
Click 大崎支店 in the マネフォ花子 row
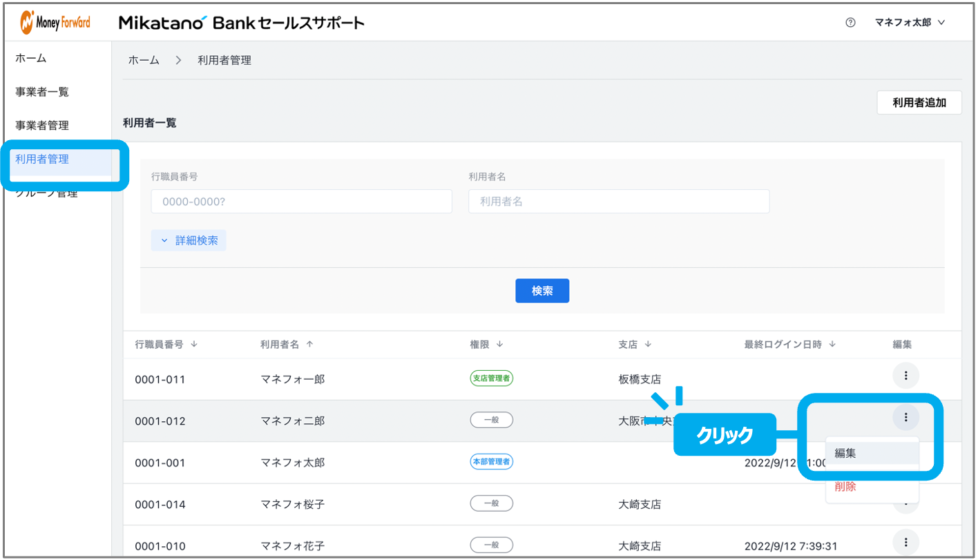tap(640, 546)
